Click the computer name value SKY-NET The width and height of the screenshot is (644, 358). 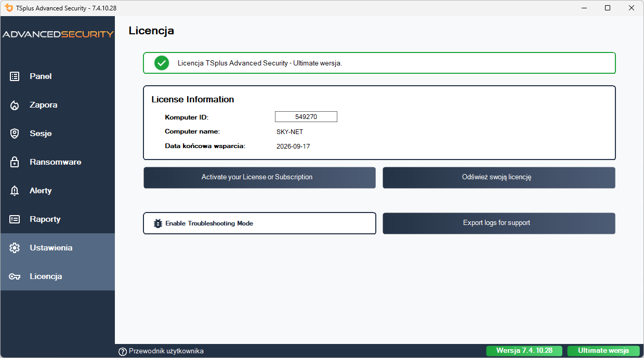point(290,132)
